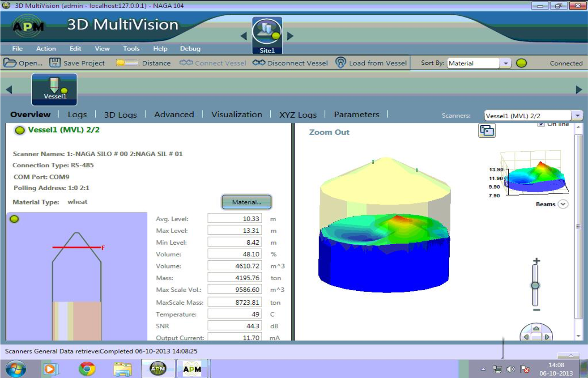This screenshot has width=588, height=378.
Task: Click the white APM taskbar button
Action: pos(192,369)
